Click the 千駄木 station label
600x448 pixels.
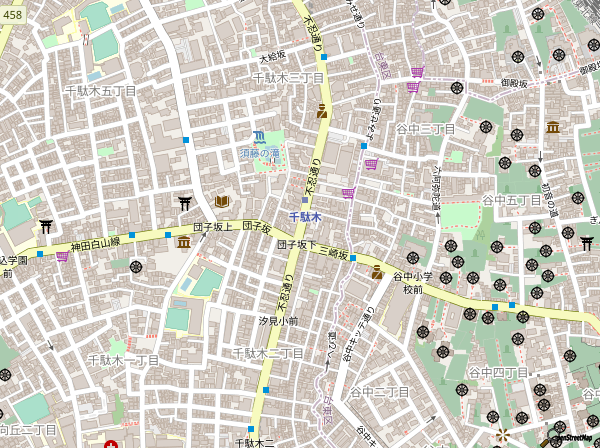coord(305,216)
